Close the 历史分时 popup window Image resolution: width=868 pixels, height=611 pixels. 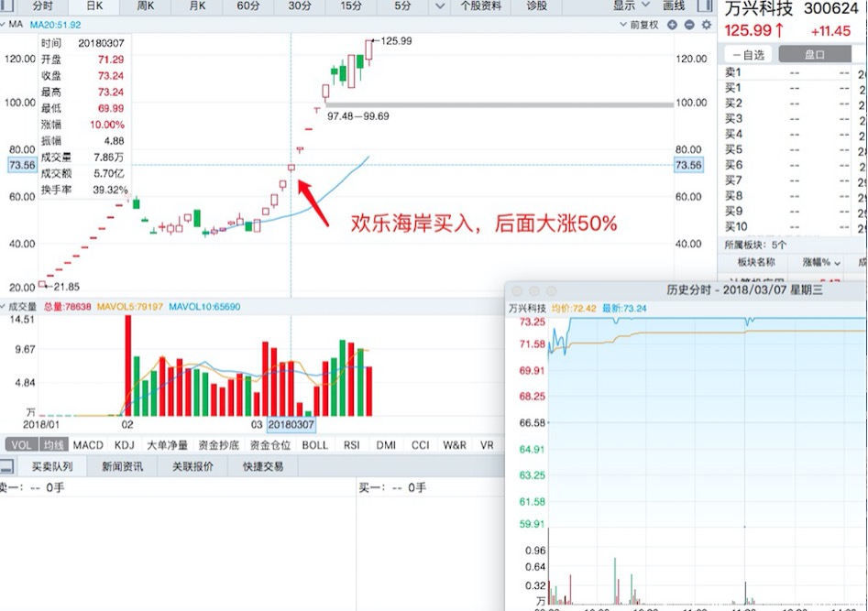click(519, 289)
